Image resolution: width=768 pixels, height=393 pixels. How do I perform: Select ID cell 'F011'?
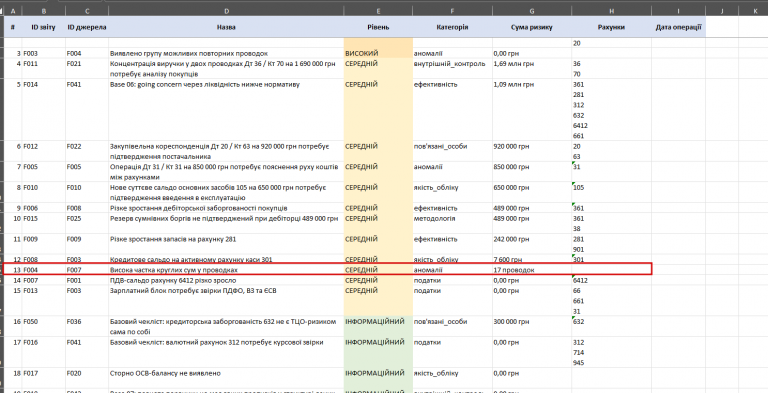tap(44, 69)
